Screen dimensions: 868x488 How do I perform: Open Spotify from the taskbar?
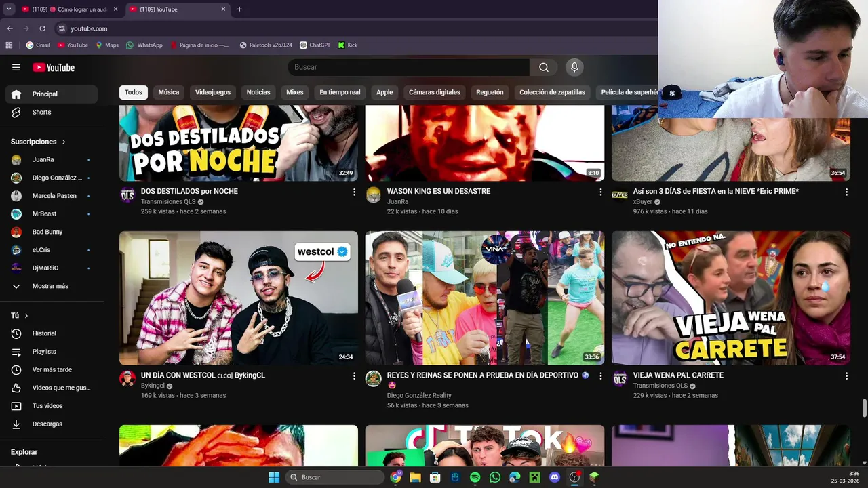point(475,477)
